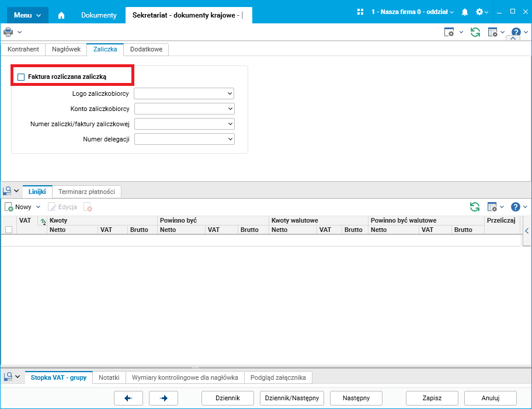Select the Zaliczka tab
Viewport: 532px width, 409px height.
click(x=105, y=49)
